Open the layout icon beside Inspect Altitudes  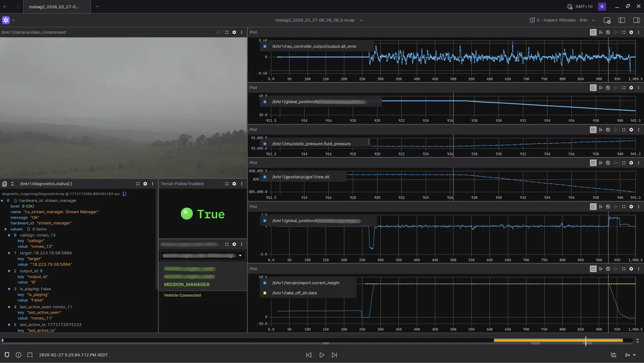(532, 20)
